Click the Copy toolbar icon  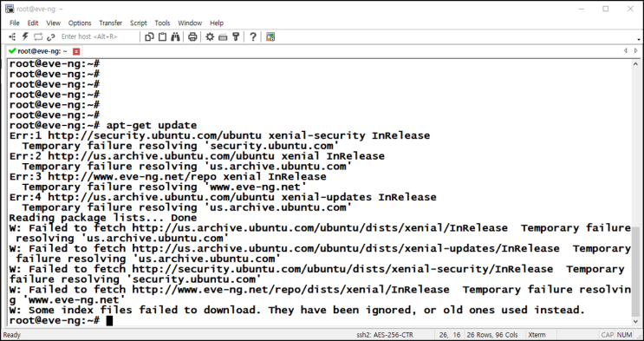point(149,37)
